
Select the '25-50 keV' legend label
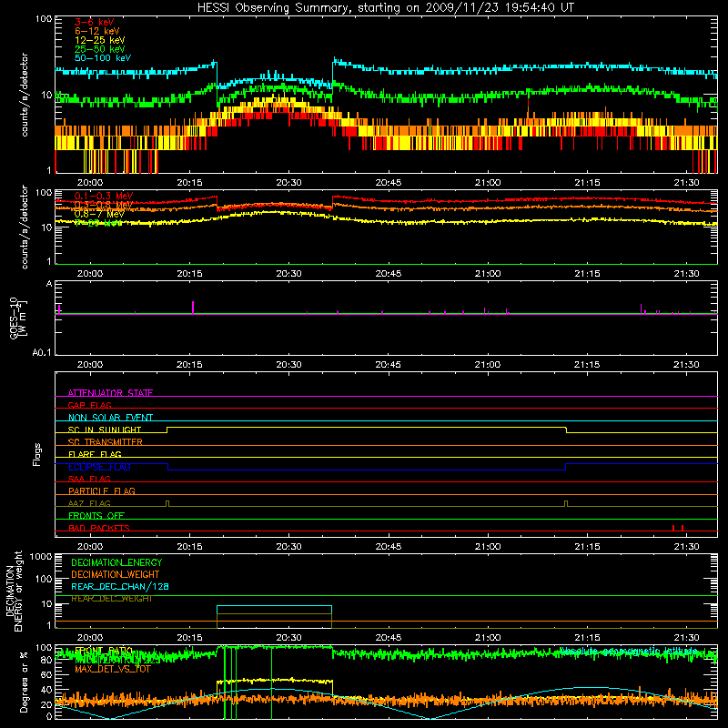(x=99, y=49)
